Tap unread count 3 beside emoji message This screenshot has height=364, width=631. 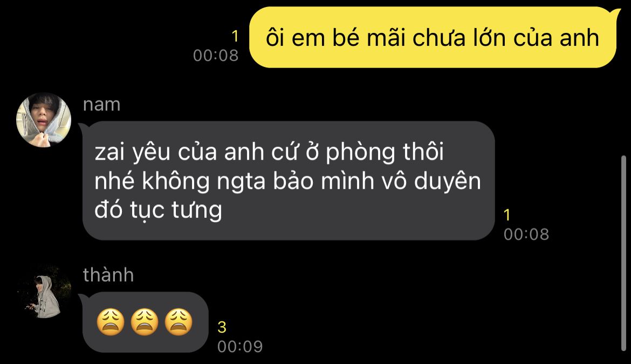222,327
